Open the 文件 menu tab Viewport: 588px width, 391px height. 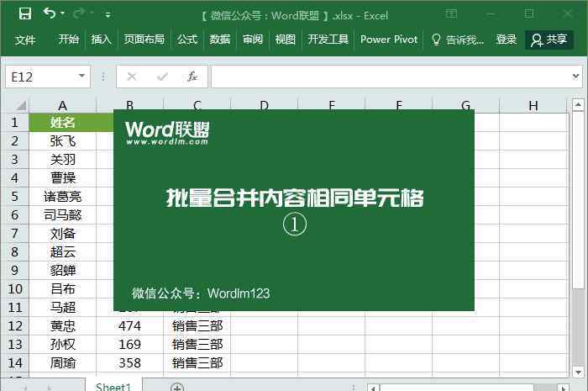point(25,40)
